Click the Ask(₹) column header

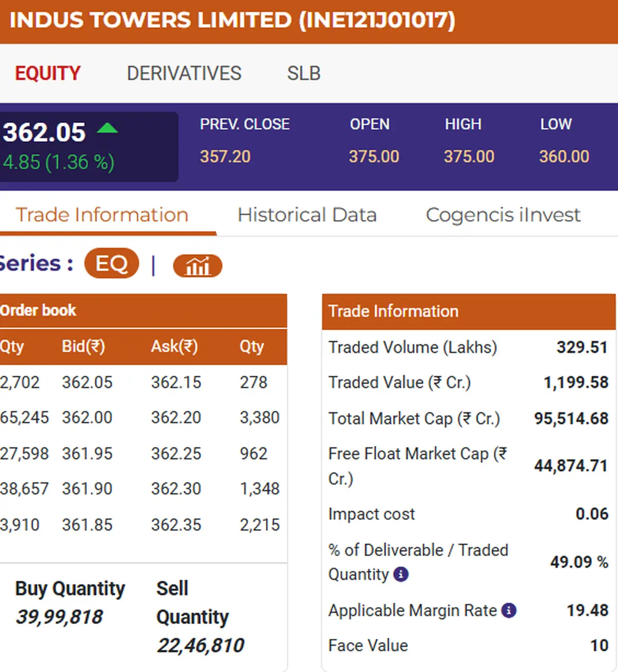174,346
